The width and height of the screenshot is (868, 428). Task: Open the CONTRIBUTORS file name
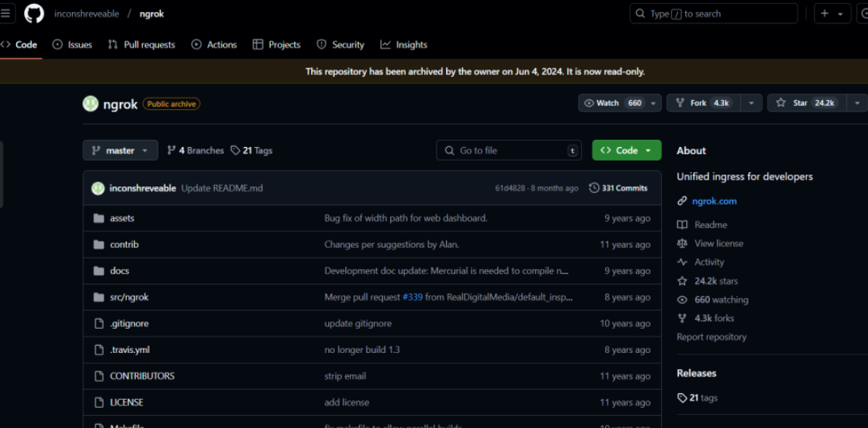(142, 376)
